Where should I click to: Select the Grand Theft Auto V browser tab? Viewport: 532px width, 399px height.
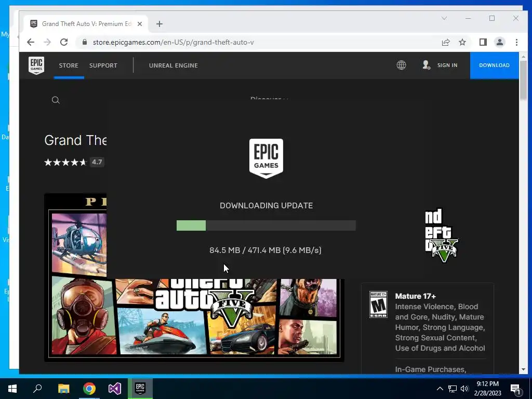coord(86,24)
